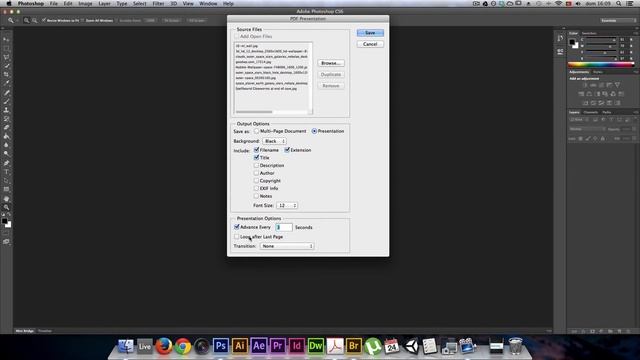
Task: Click the color spectrum ramp
Action: (601, 64)
